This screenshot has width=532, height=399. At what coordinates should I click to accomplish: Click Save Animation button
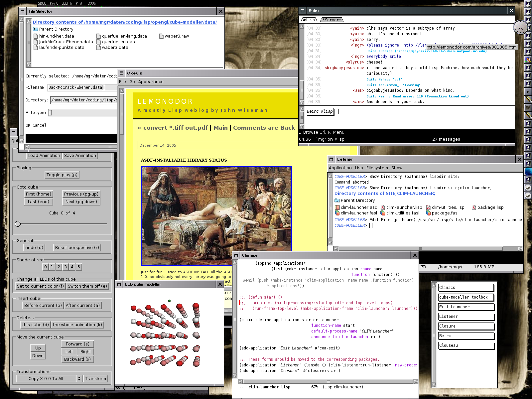pos(80,156)
